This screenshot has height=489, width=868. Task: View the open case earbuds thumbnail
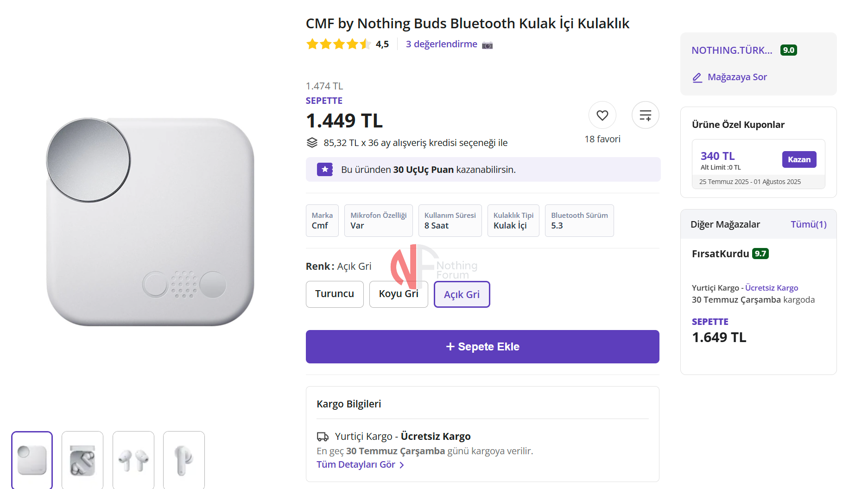point(82,460)
